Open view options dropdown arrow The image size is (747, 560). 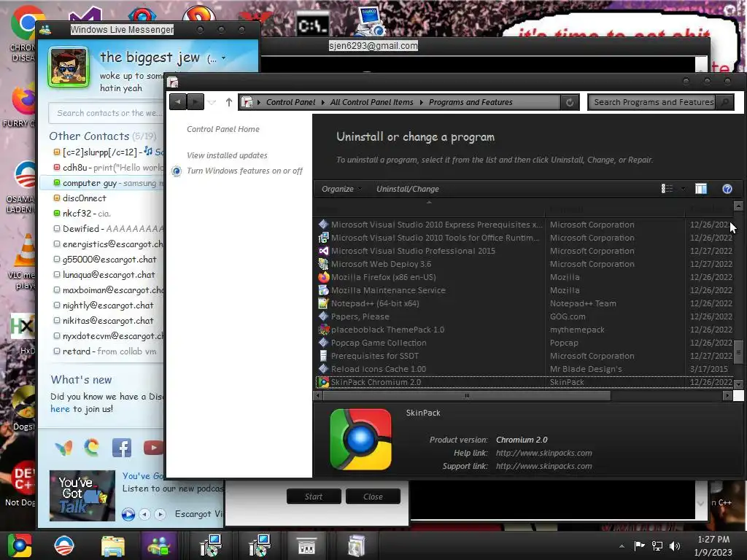point(683,189)
